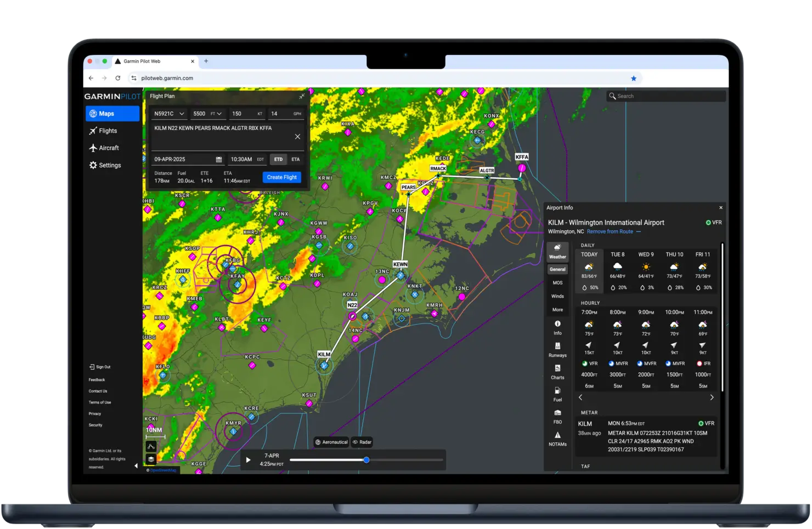The height and width of the screenshot is (529, 812).
Task: Open the Contact Us link
Action: tap(98, 391)
